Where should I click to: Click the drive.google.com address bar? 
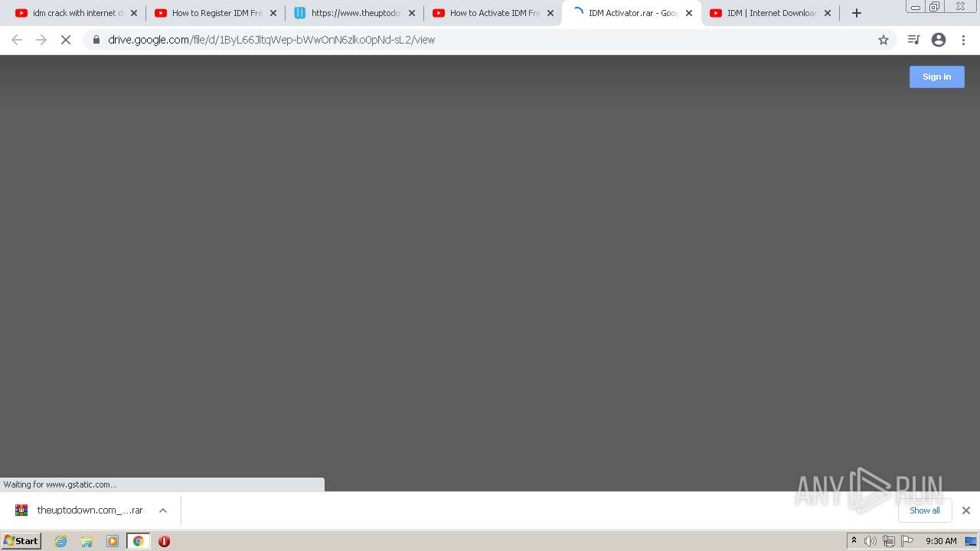pos(490,40)
